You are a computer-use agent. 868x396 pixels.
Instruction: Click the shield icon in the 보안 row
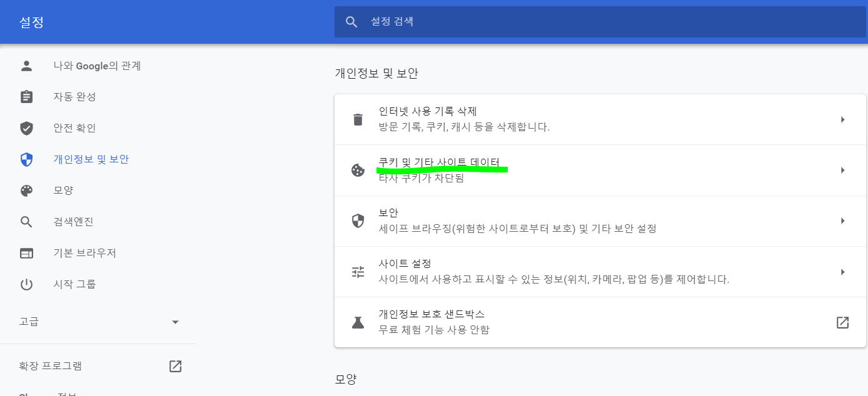coord(358,220)
